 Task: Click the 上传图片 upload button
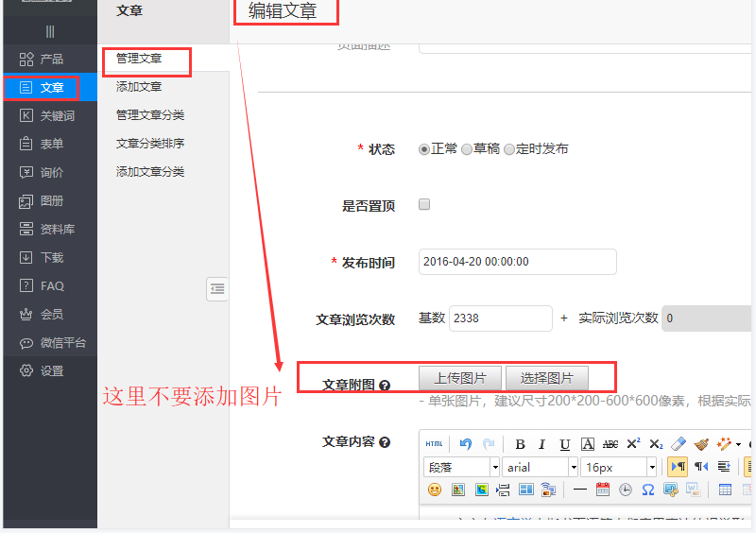click(460, 378)
